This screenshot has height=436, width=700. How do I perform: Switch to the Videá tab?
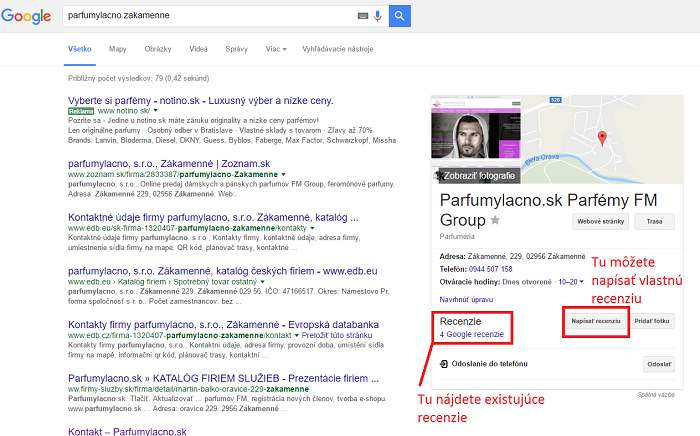(198, 49)
